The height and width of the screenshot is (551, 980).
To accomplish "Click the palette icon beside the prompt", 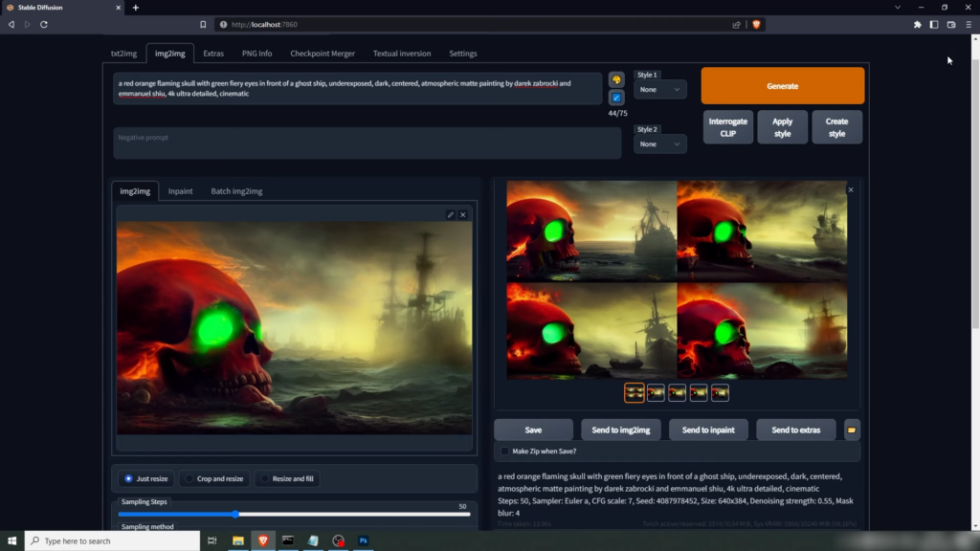I will pos(616,80).
